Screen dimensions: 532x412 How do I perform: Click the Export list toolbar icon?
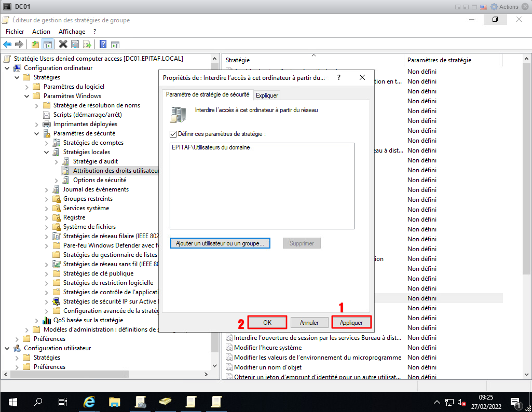tap(87, 44)
